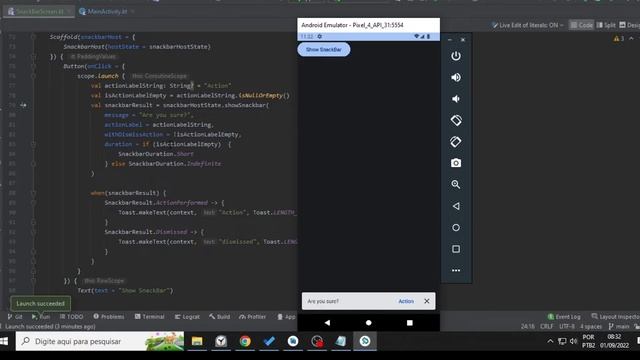The width and height of the screenshot is (640, 360).
Task: Show hidden system tray icons chevron
Action: (x=550, y=341)
